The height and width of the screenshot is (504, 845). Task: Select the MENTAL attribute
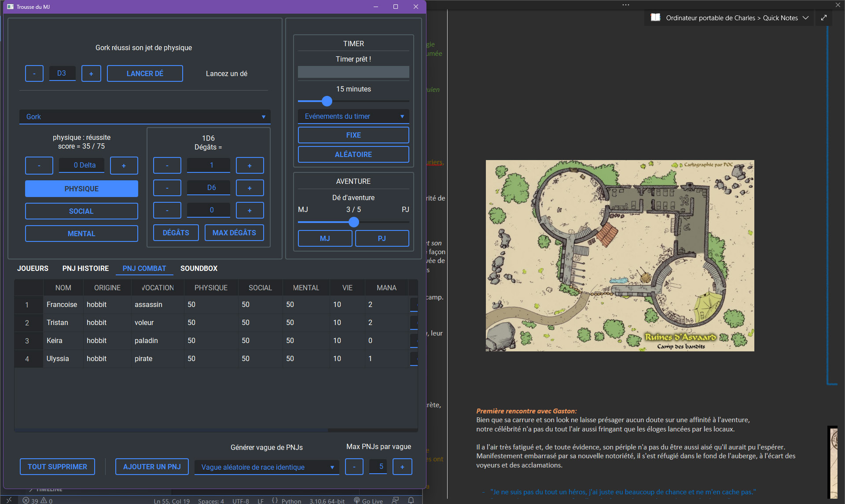81,234
